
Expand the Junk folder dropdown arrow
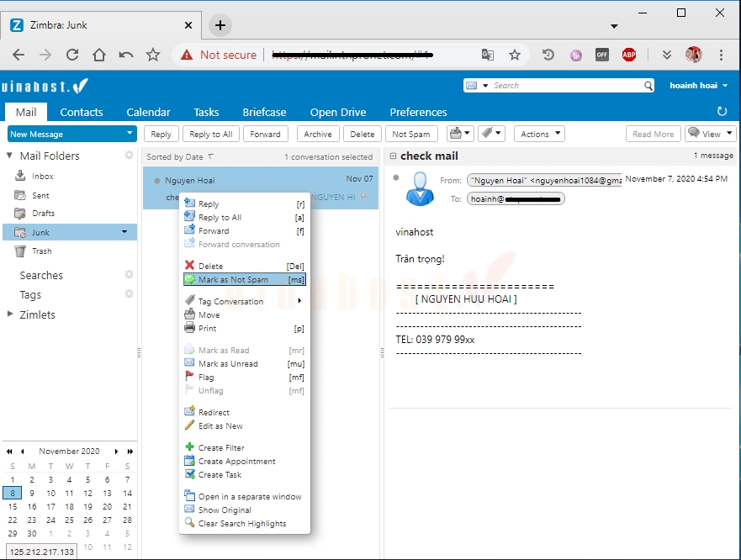[124, 232]
